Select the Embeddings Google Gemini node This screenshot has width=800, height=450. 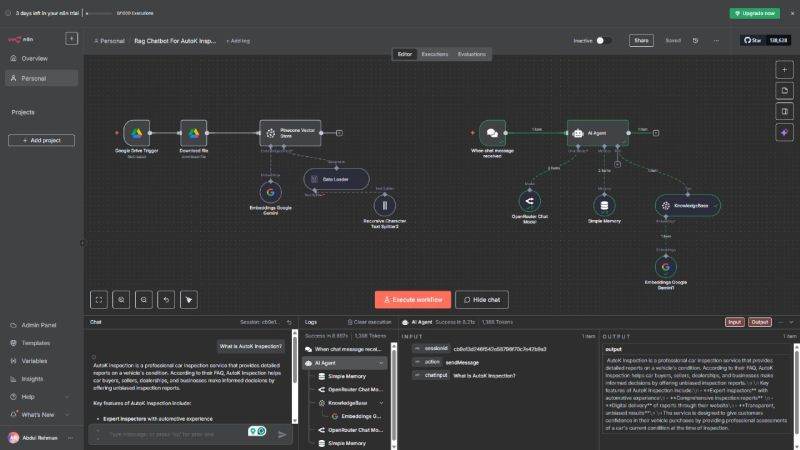tap(270, 192)
